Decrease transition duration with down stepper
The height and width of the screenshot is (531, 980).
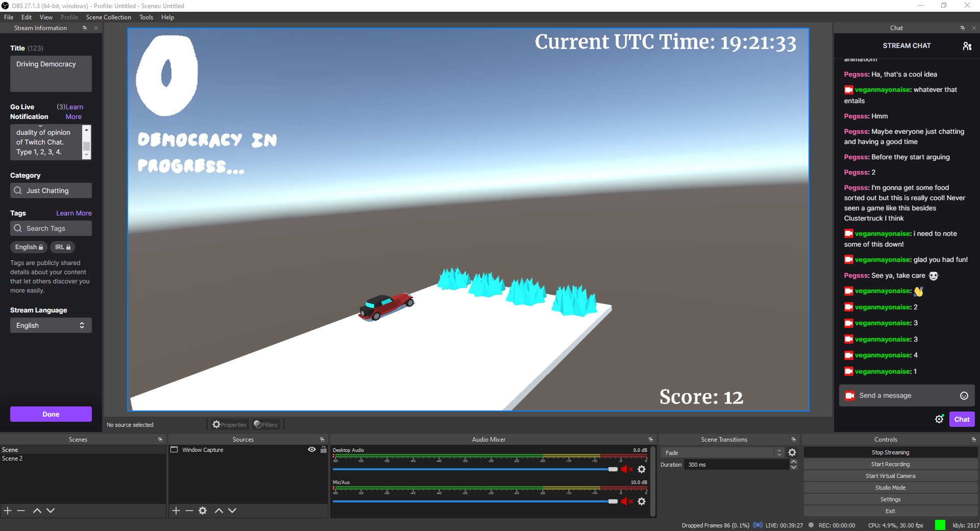793,467
